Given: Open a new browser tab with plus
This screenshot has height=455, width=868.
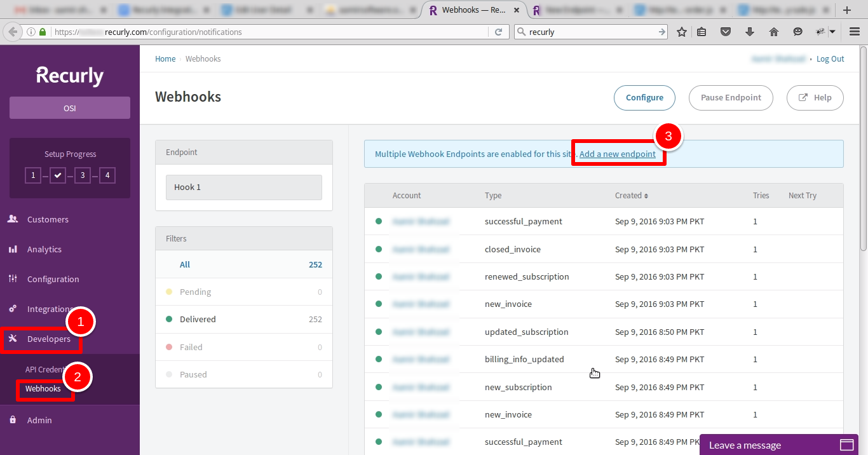Looking at the screenshot, I should click(847, 10).
